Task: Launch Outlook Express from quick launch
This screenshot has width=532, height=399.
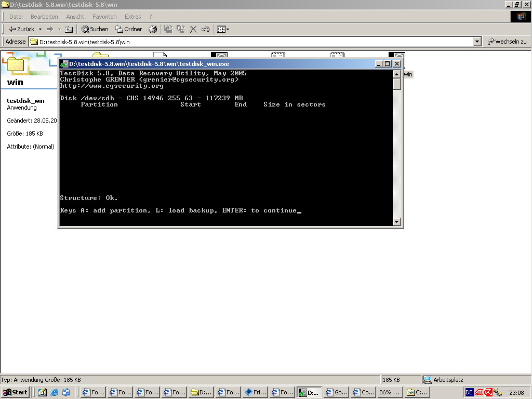Action: click(66, 392)
